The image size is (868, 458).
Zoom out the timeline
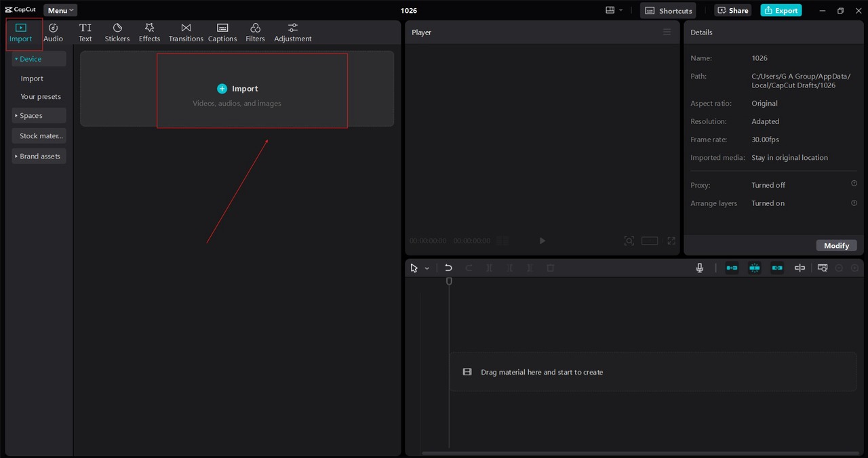pyautogui.click(x=839, y=268)
